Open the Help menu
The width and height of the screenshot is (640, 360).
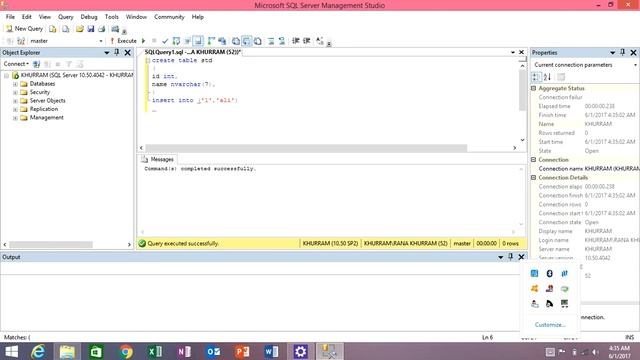(198, 17)
